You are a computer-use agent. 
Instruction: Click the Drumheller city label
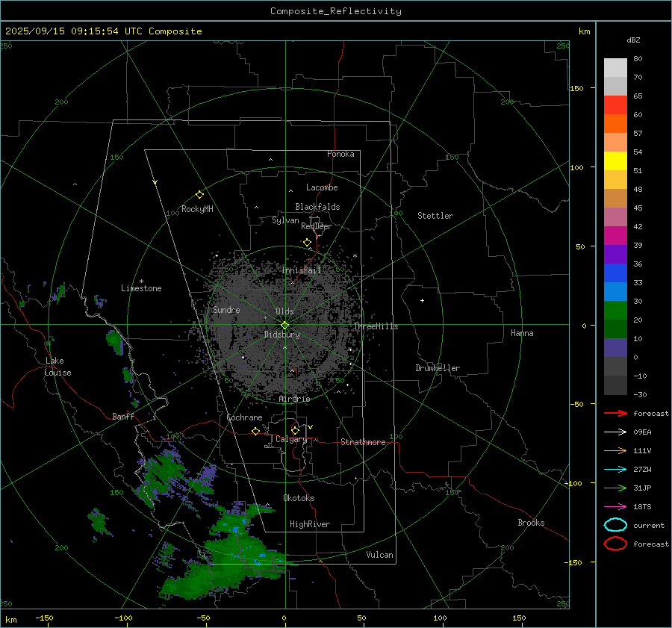click(438, 368)
